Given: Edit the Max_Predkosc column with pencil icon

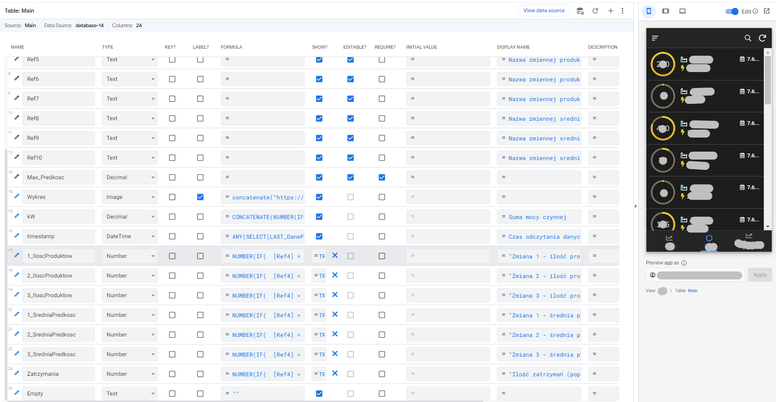Looking at the screenshot, I should [x=16, y=176].
